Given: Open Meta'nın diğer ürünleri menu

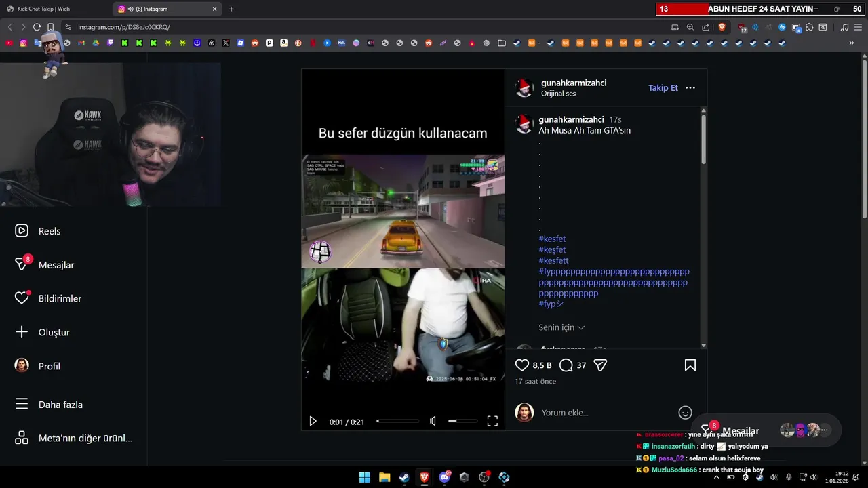Looking at the screenshot, I should pyautogui.click(x=73, y=438).
